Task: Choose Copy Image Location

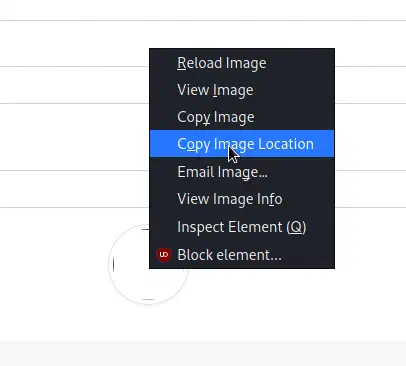Action: (x=242, y=144)
